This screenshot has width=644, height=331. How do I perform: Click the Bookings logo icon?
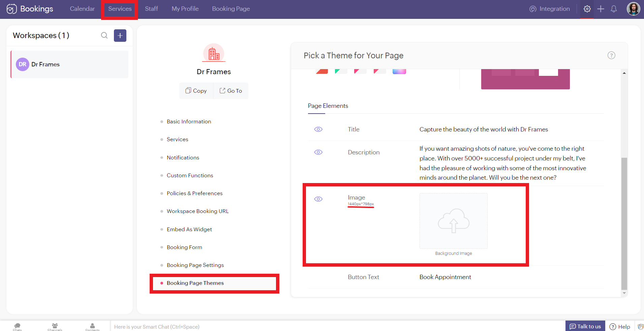coord(11,9)
